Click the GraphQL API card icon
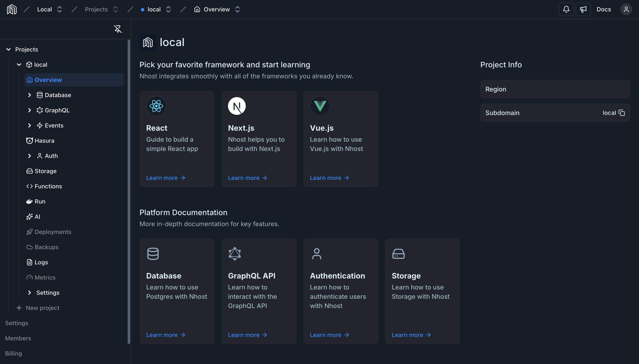639x364 pixels. click(235, 254)
